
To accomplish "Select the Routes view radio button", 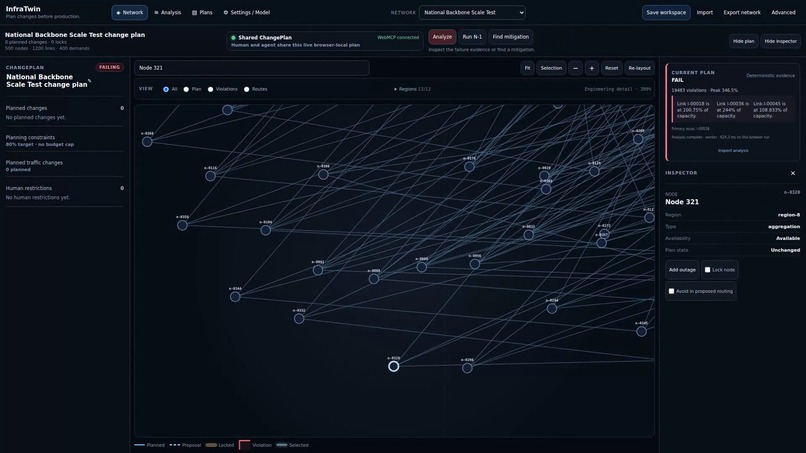I will click(247, 89).
